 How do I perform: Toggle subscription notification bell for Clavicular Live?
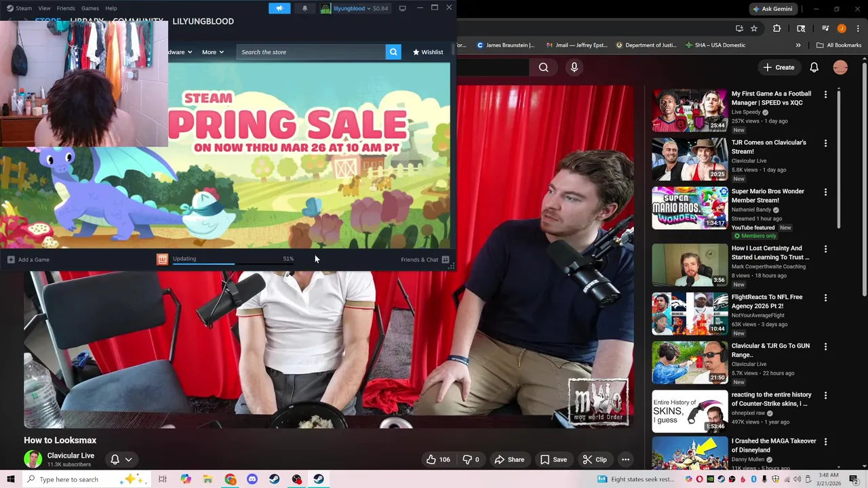click(121, 460)
